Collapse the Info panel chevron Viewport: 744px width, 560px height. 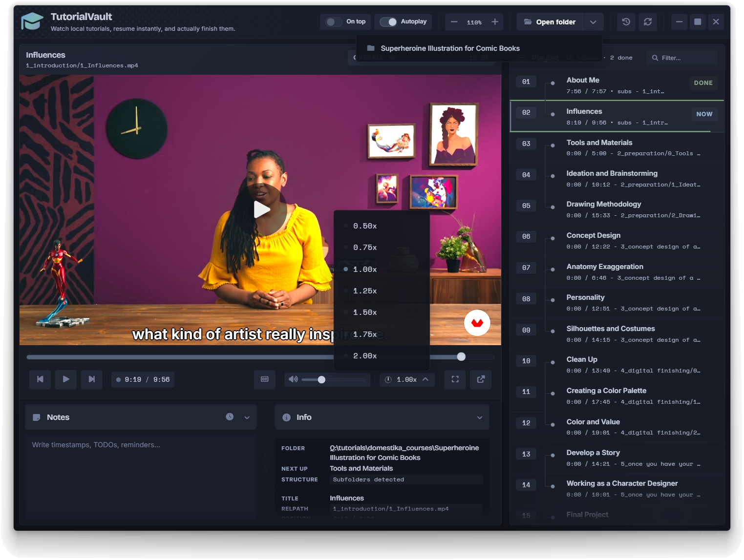(480, 417)
